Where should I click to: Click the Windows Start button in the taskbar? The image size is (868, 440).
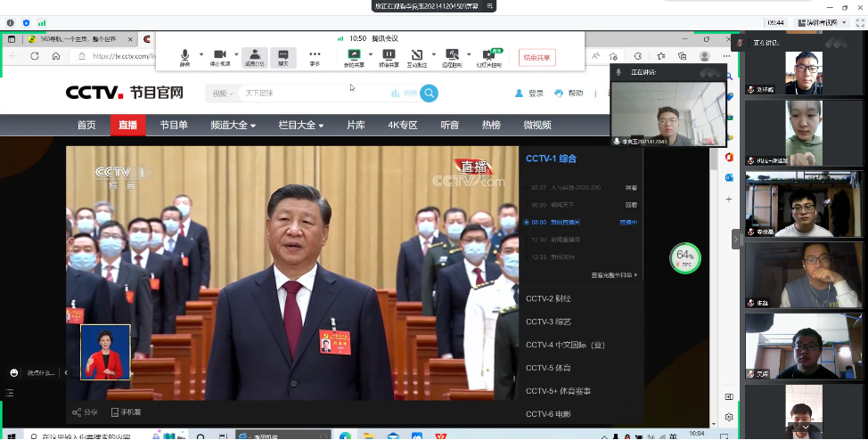point(11,436)
